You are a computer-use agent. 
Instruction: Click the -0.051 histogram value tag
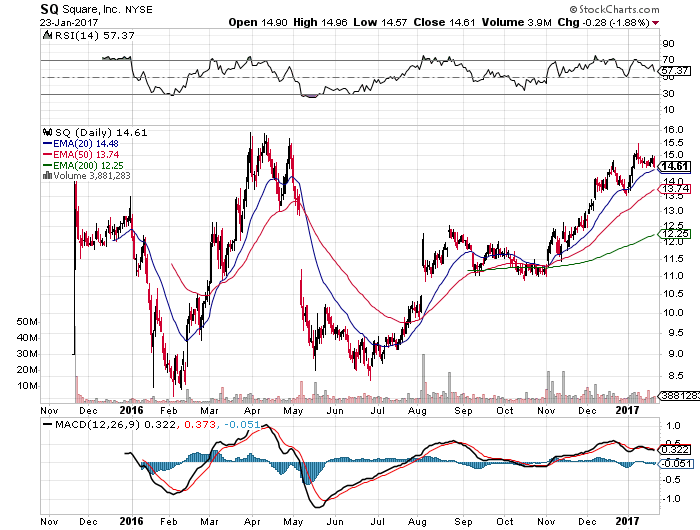[676, 464]
